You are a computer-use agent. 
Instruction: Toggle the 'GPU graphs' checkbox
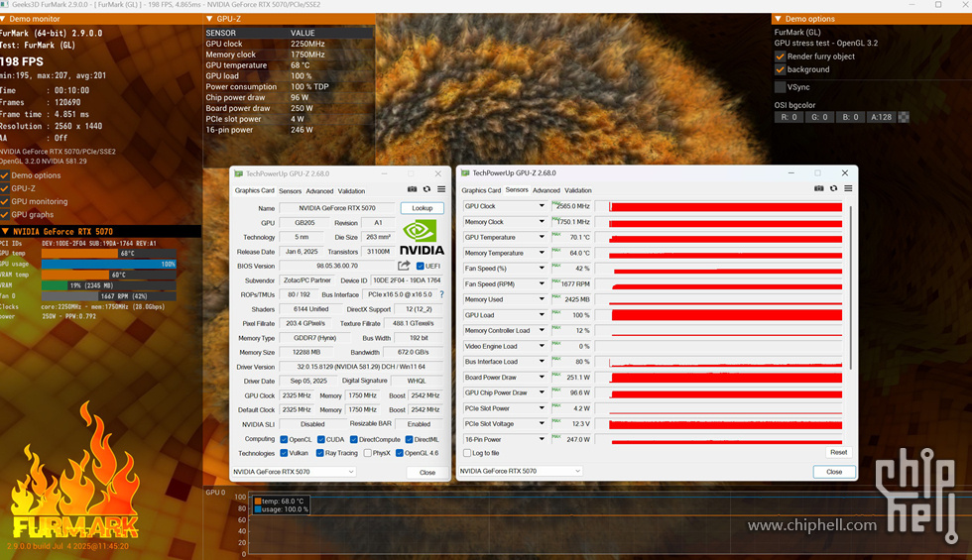tap(5, 214)
